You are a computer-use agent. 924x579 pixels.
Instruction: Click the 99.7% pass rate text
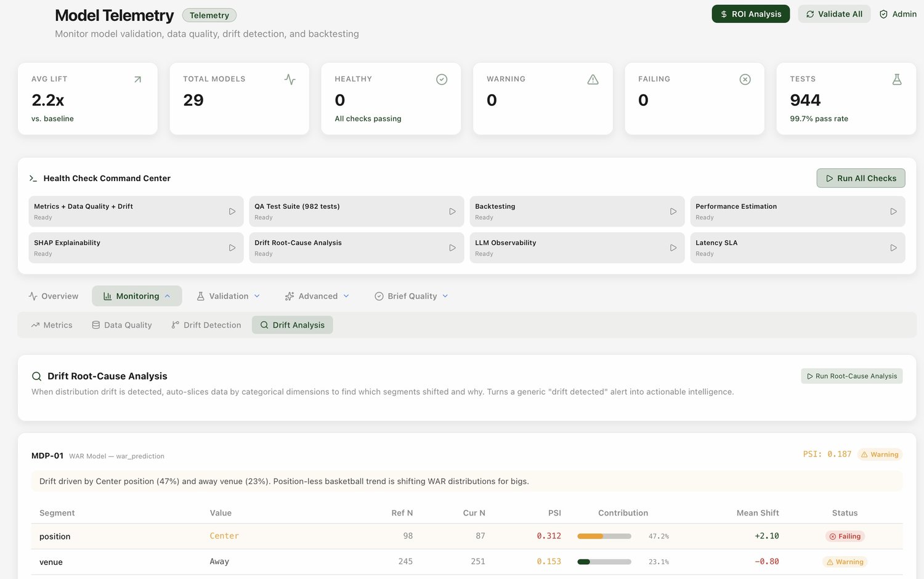pos(819,119)
